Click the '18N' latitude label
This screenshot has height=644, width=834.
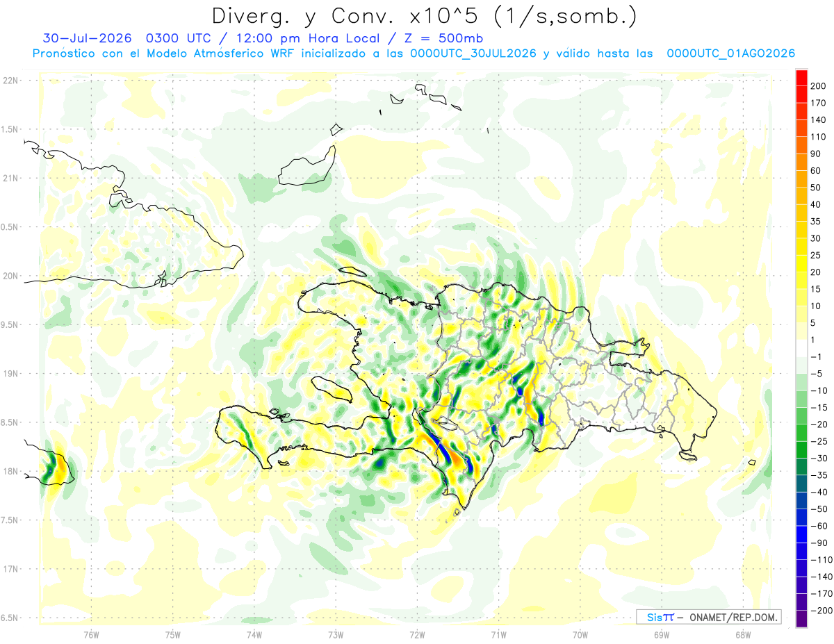click(10, 471)
